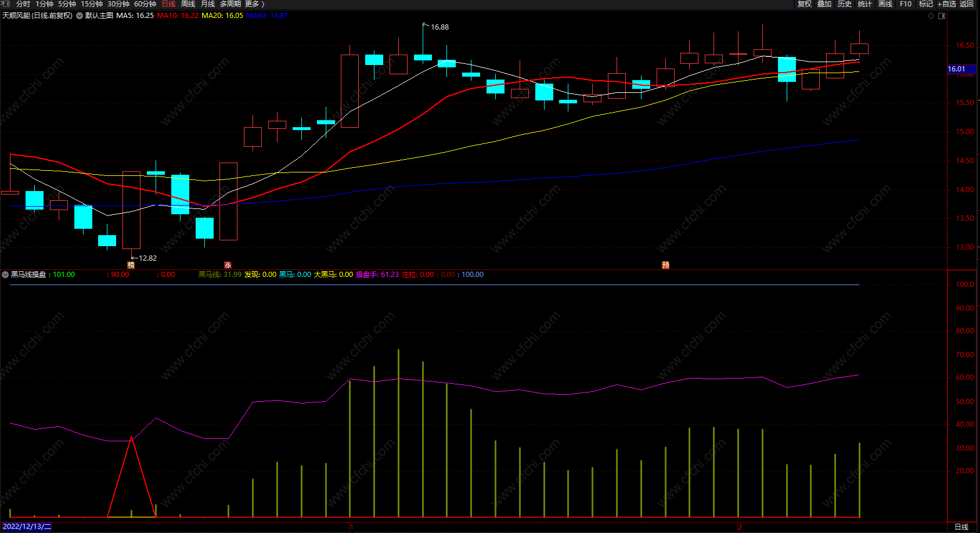This screenshot has width=980, height=533.
Task: Click the 默认主图 indicator label
Action: tap(99, 16)
